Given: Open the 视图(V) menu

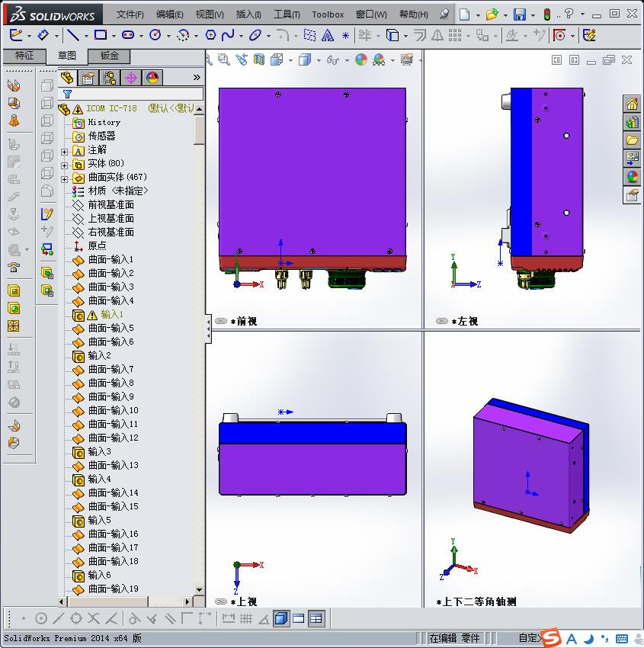Looking at the screenshot, I should (210, 14).
